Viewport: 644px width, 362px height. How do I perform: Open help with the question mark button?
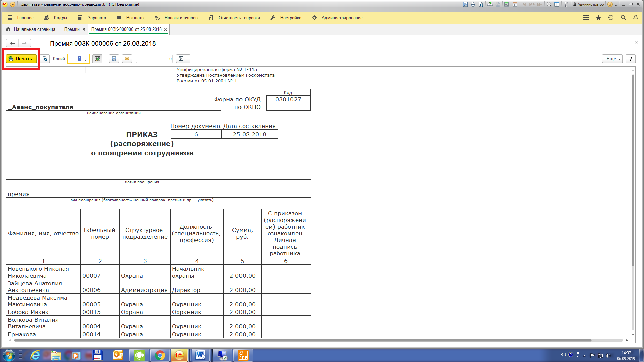[631, 59]
